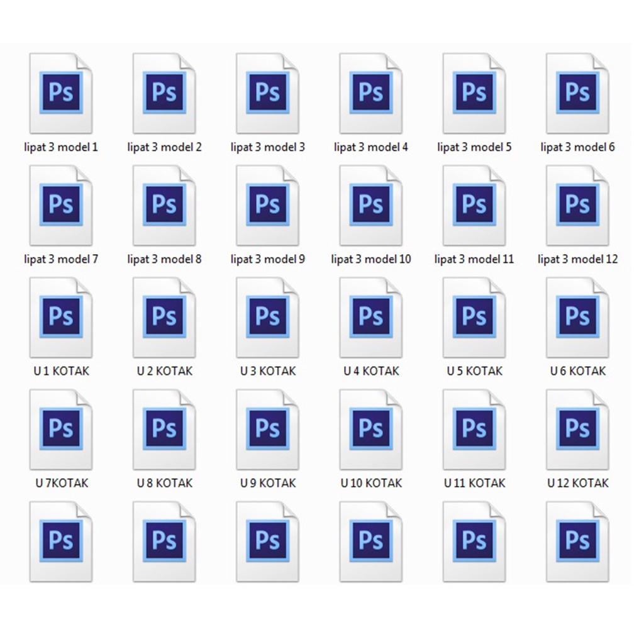The image size is (644, 644).
Task: Click the U 6 KOTAK filename text
Action: click(x=577, y=371)
